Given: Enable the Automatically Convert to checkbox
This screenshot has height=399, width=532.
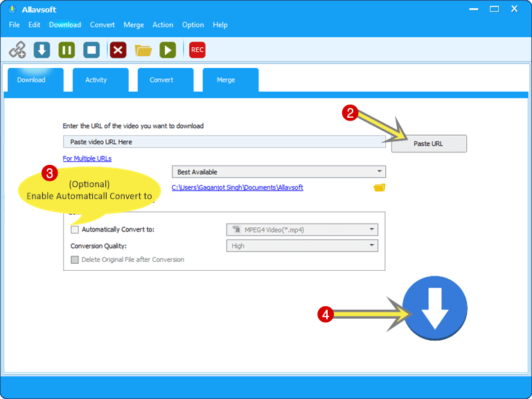Looking at the screenshot, I should pos(75,230).
